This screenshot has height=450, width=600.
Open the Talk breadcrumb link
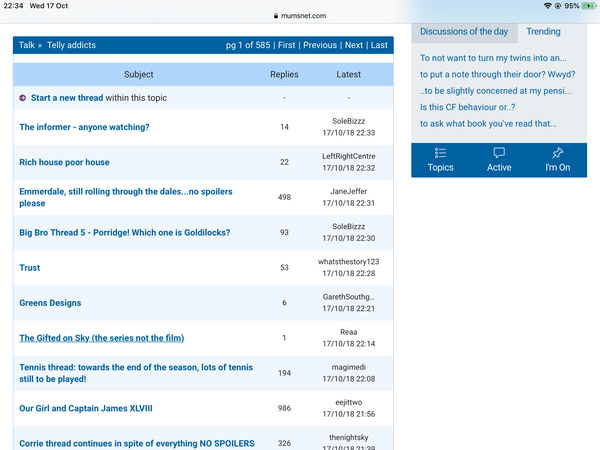27,45
